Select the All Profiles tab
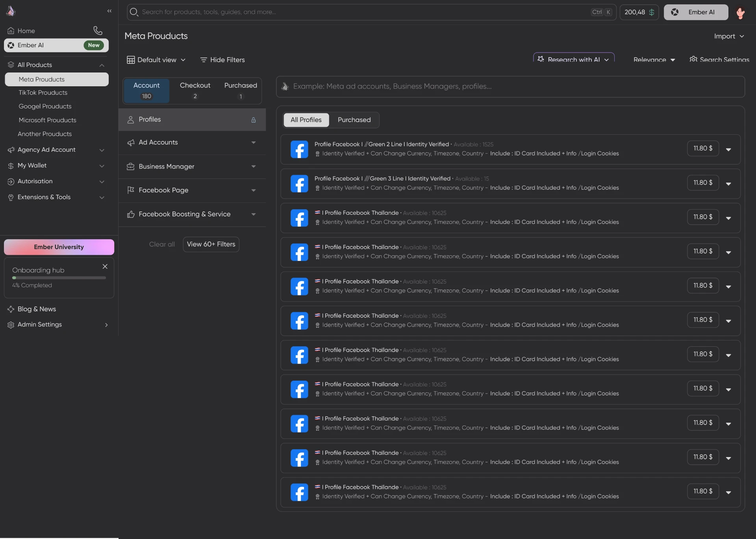Image resolution: width=756 pixels, height=539 pixels. [306, 120]
